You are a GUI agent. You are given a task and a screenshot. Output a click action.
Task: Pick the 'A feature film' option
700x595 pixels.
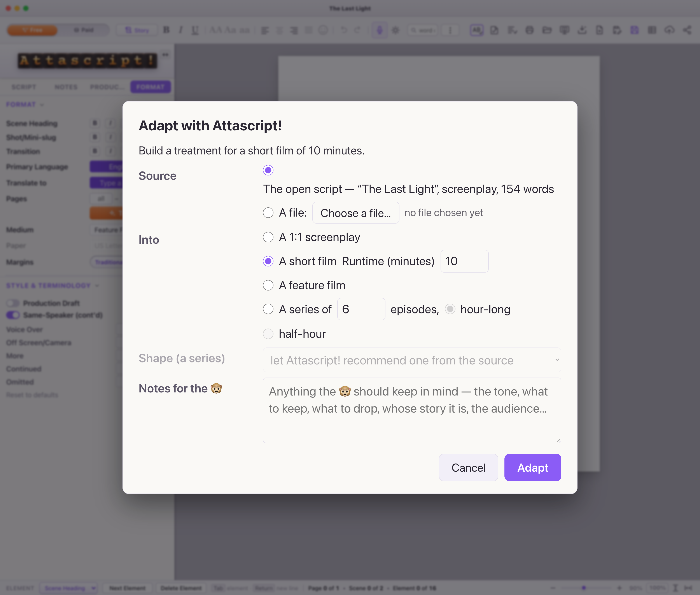pyautogui.click(x=268, y=285)
